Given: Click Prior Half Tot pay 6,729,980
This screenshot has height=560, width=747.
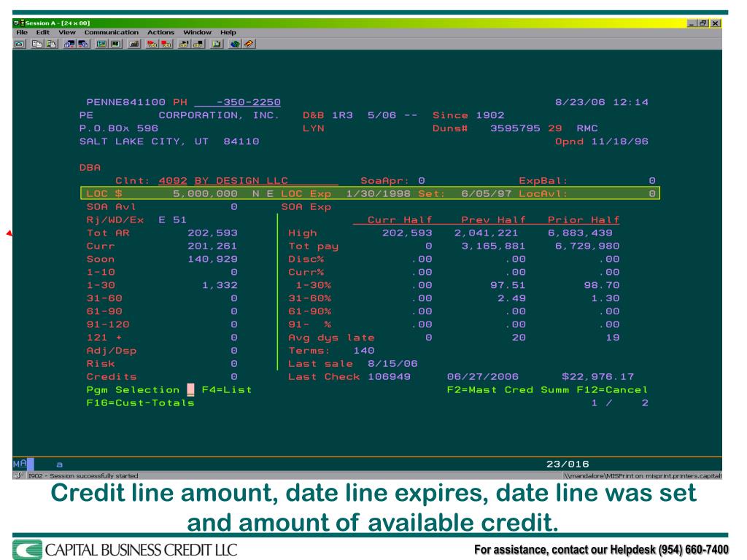Looking at the screenshot, I should [x=587, y=246].
